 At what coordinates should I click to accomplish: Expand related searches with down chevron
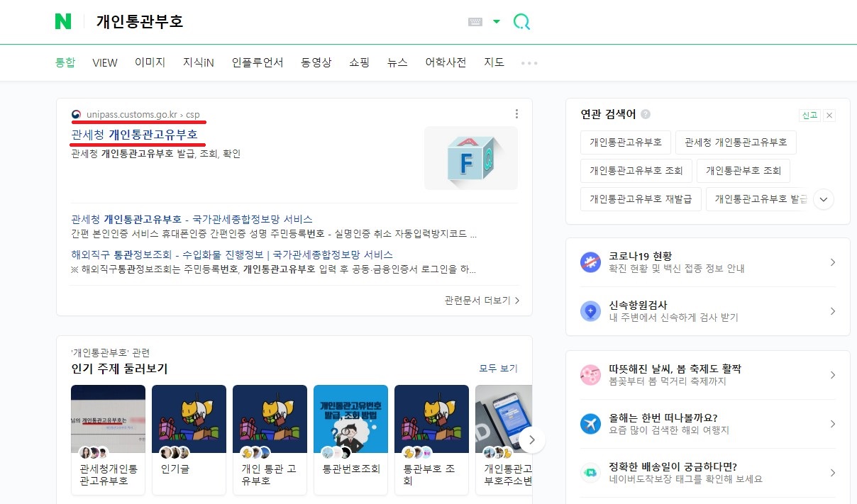[824, 200]
